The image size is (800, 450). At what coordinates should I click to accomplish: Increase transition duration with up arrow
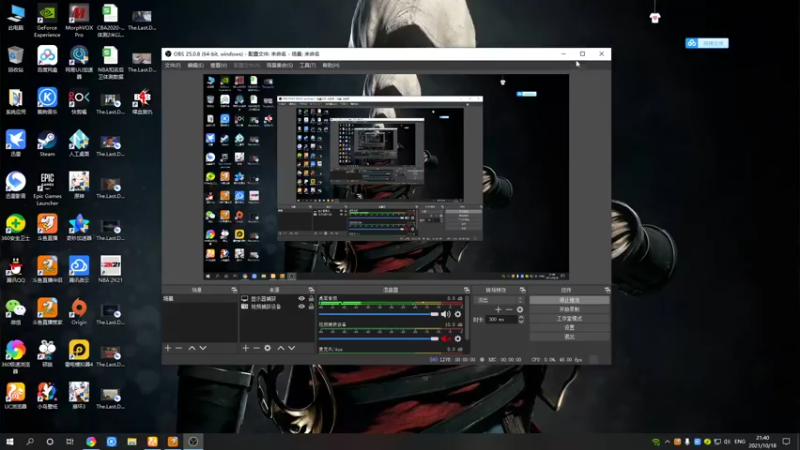[x=521, y=317]
